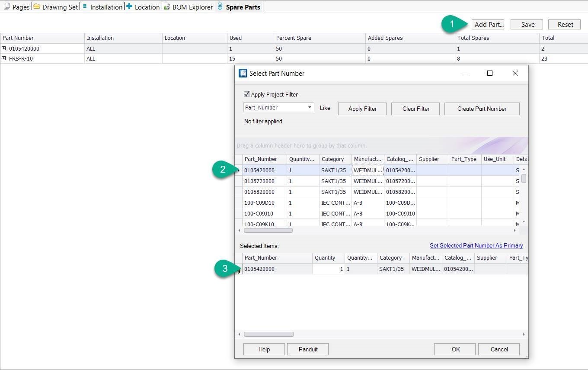The height and width of the screenshot is (370, 588).
Task: Switch to the BOM Explorer tab
Action: tap(188, 6)
